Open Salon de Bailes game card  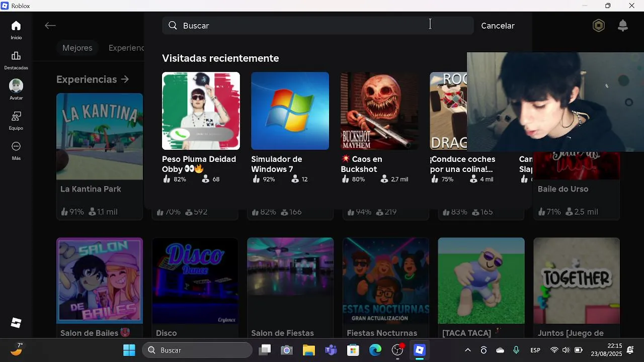[100, 288]
